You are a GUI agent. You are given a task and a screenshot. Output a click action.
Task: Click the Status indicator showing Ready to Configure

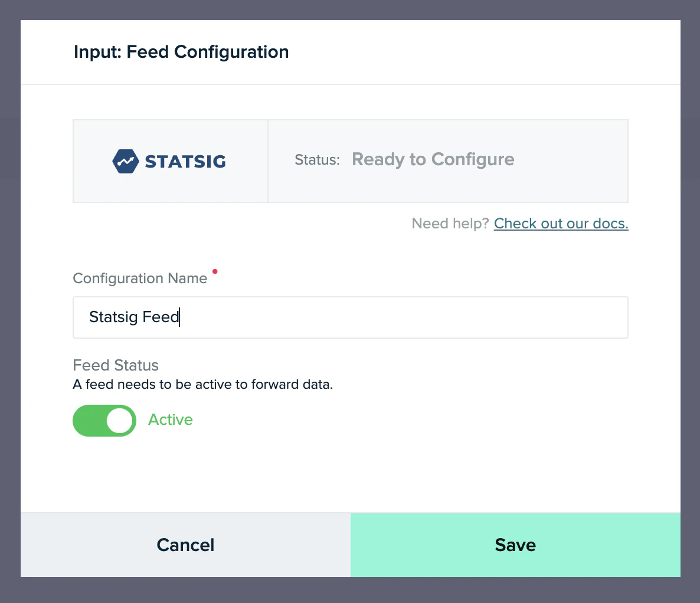point(433,159)
